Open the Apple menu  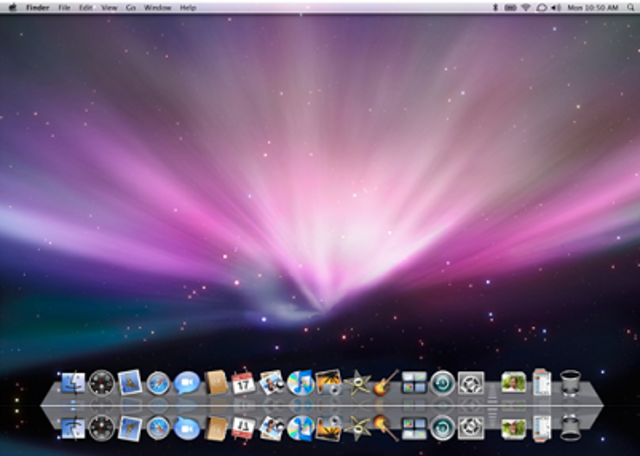pos(13,7)
